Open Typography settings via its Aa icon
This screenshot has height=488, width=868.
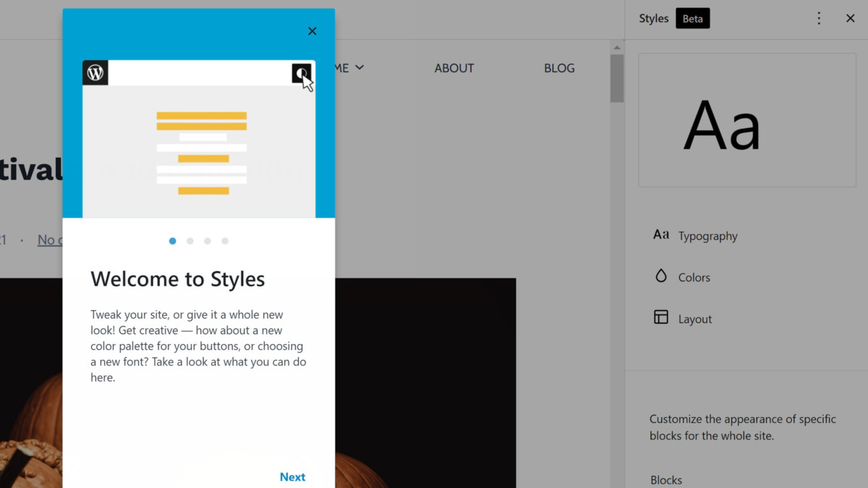661,235
